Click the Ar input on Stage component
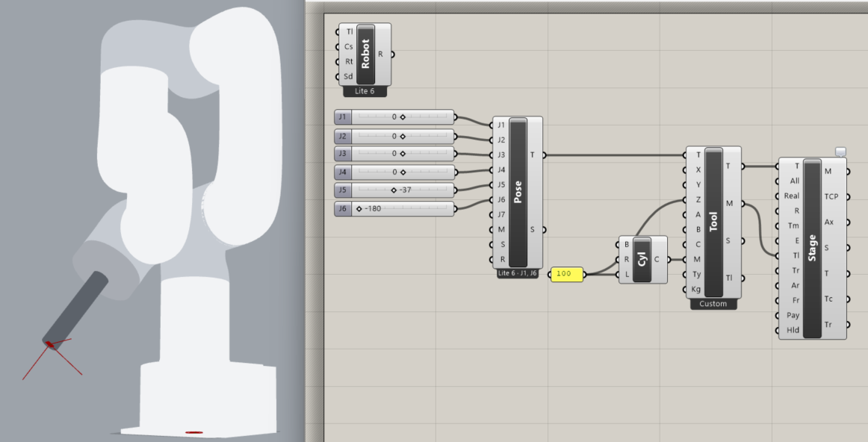868x442 pixels. [x=796, y=285]
